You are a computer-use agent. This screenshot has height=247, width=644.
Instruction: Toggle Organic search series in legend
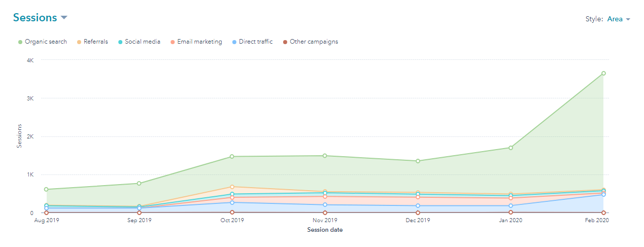[x=46, y=42]
